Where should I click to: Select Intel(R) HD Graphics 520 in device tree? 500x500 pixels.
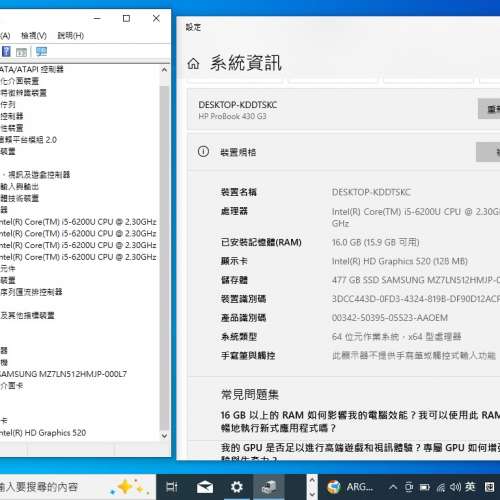click(x=43, y=433)
